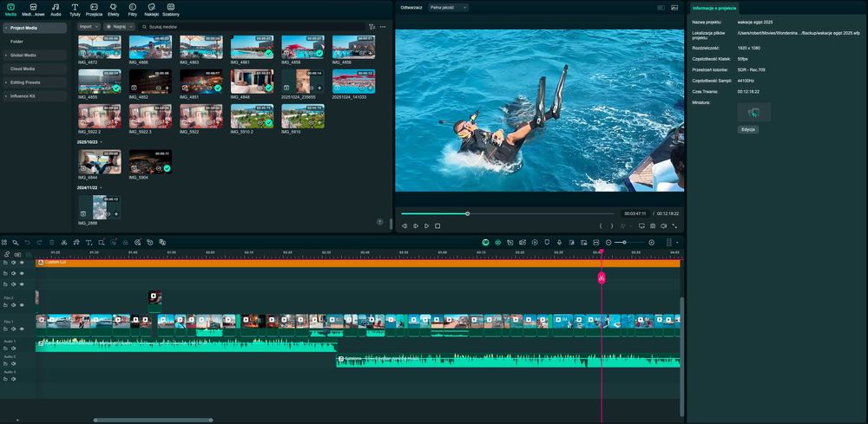Click the marker shield icon above timeline

[547, 242]
